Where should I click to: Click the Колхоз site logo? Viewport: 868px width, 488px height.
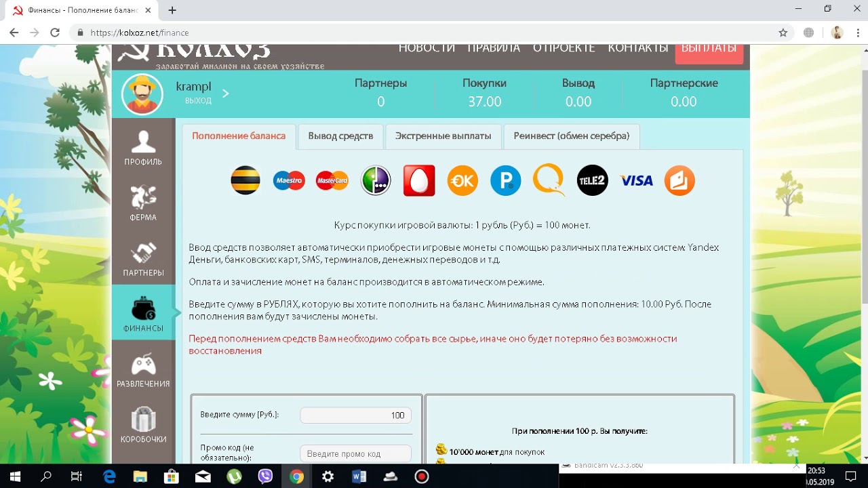click(x=220, y=56)
